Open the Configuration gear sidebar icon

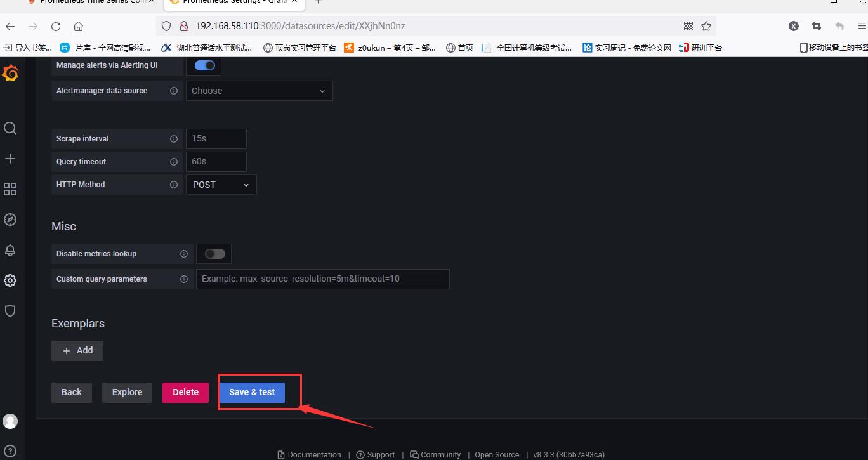[10, 280]
